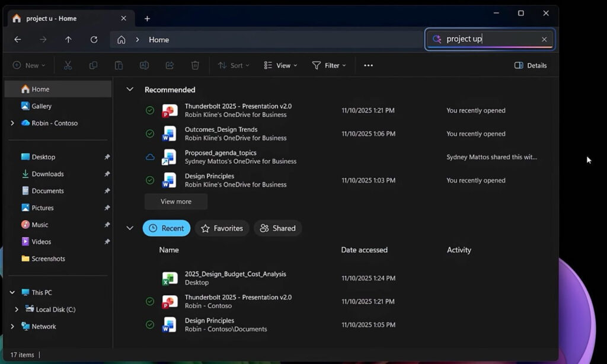Screen dimensions: 607x364
Task: Open the See more (...) menu
Action: coord(368,65)
